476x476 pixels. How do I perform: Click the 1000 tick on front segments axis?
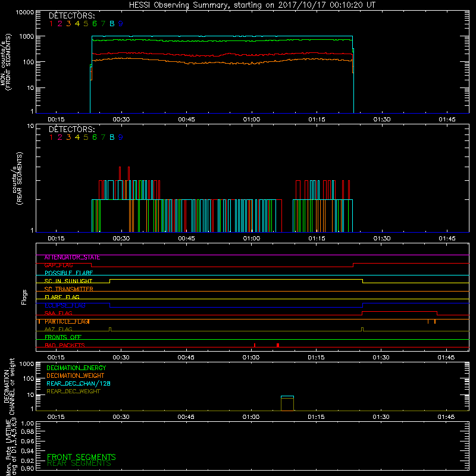(x=26, y=36)
